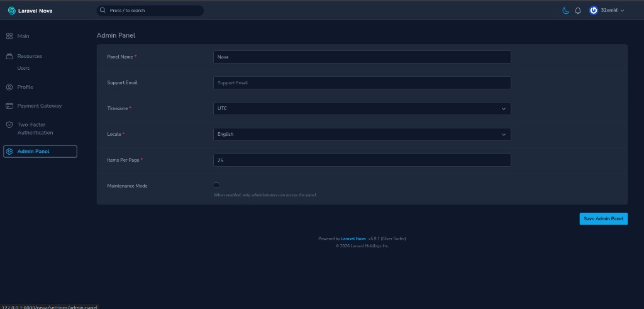Enable the Maintenance Mode checkbox
Screen dimensions: 644x309
pos(216,185)
